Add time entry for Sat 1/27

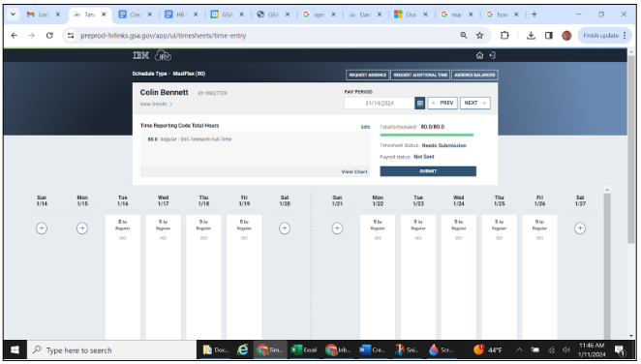pos(580,228)
